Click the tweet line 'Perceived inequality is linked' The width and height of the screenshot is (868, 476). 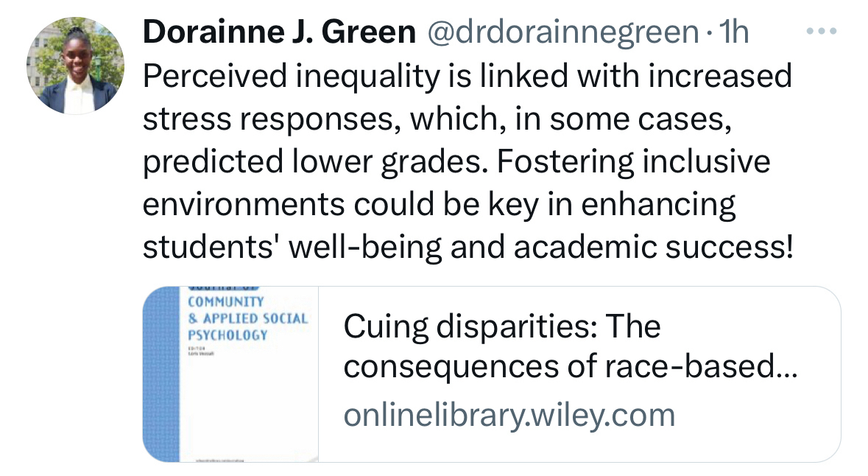coord(466,77)
